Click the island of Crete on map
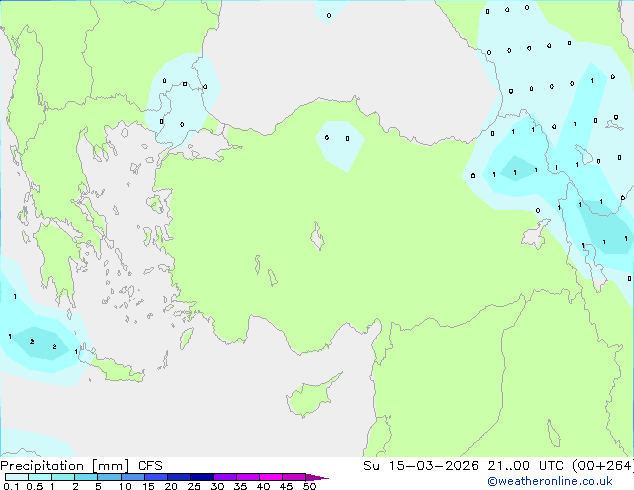 pyautogui.click(x=113, y=368)
